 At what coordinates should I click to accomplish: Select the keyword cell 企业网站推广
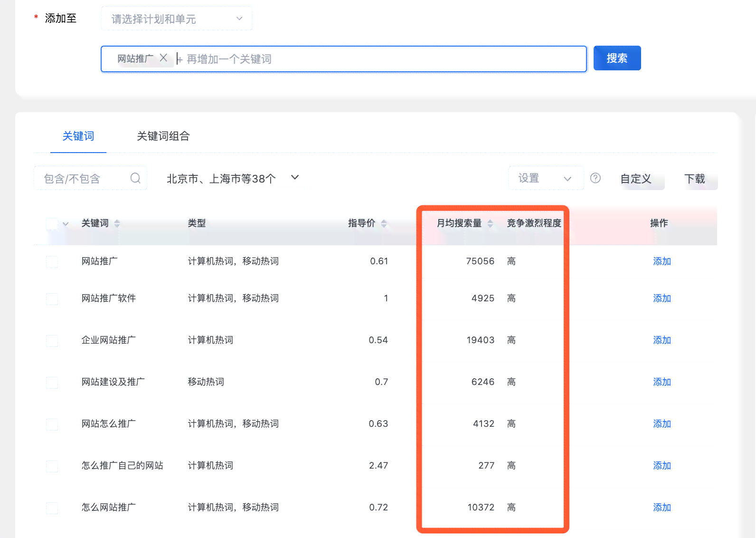(109, 340)
